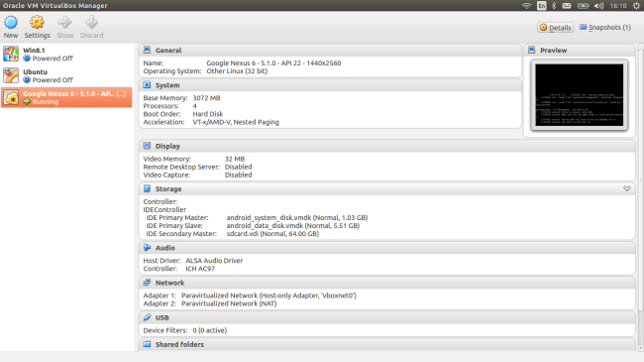The image size is (644, 362).
Task: Open the USB section header
Action: [x=386, y=317]
